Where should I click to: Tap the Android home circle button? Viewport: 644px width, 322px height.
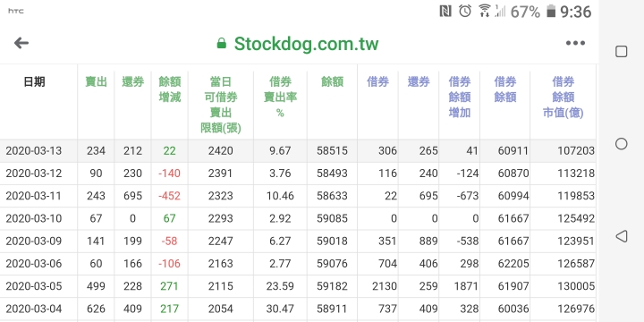[622, 144]
